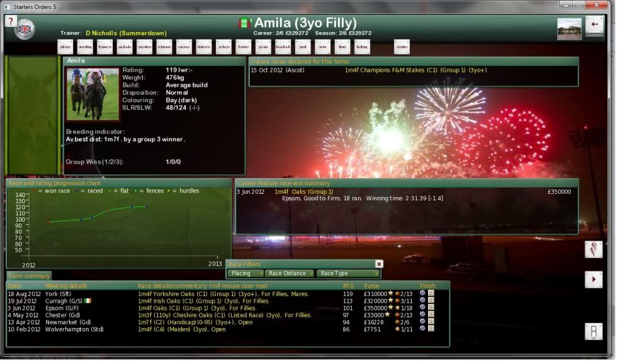Viewport: 644px width, 362px height.
Task: Open the Placing filter dropdown
Action: click(x=245, y=273)
